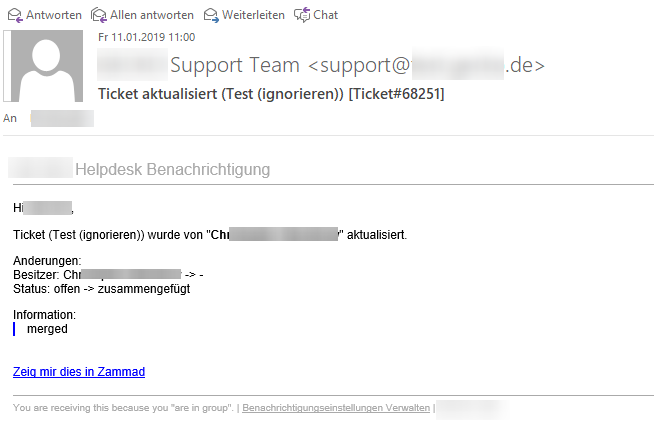Click the Weiterleiten forward arrow icon
This screenshot has height=432, width=654.
(211, 15)
